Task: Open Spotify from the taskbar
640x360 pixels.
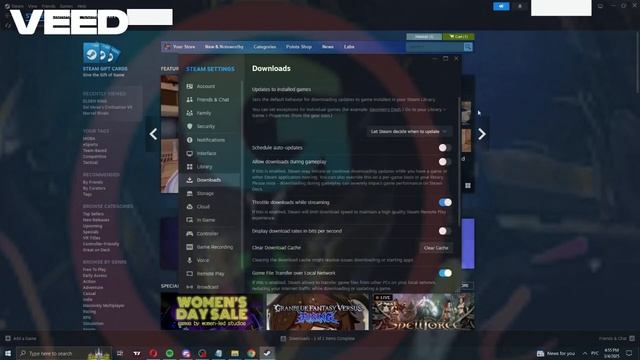Action: (x=169, y=353)
